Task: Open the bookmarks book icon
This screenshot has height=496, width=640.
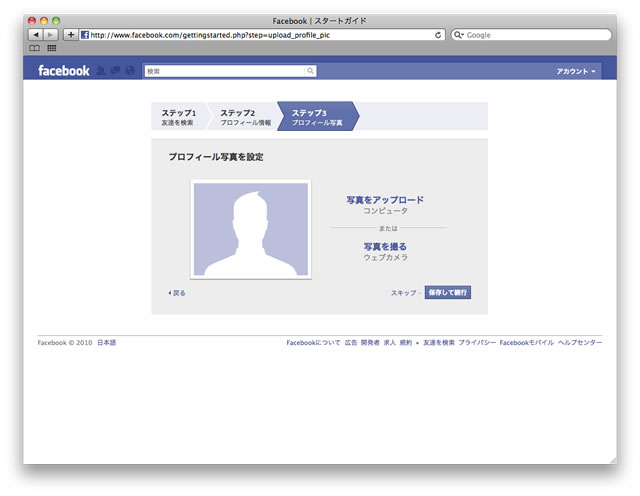Action: pyautogui.click(x=34, y=48)
